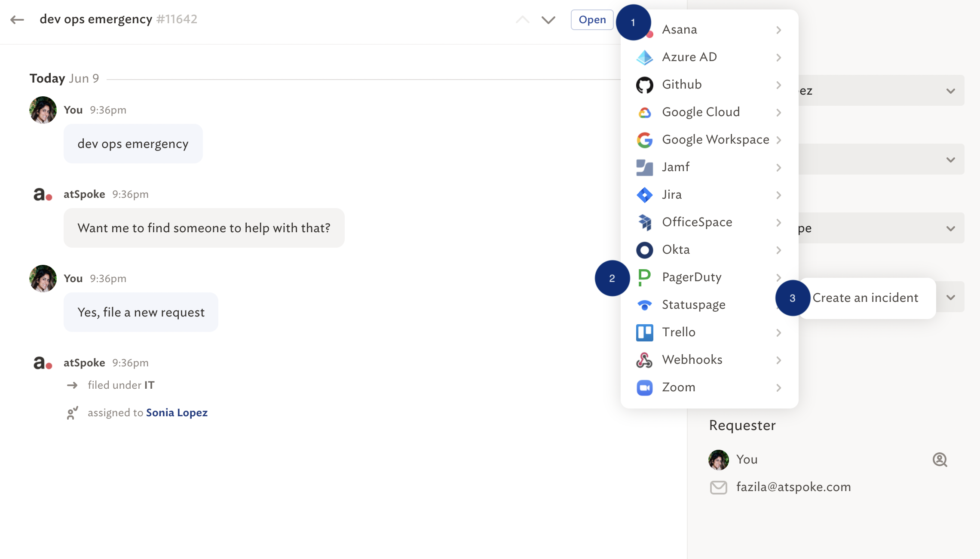The image size is (980, 559).
Task: Choose Webhooks menu entry
Action: [709, 360]
